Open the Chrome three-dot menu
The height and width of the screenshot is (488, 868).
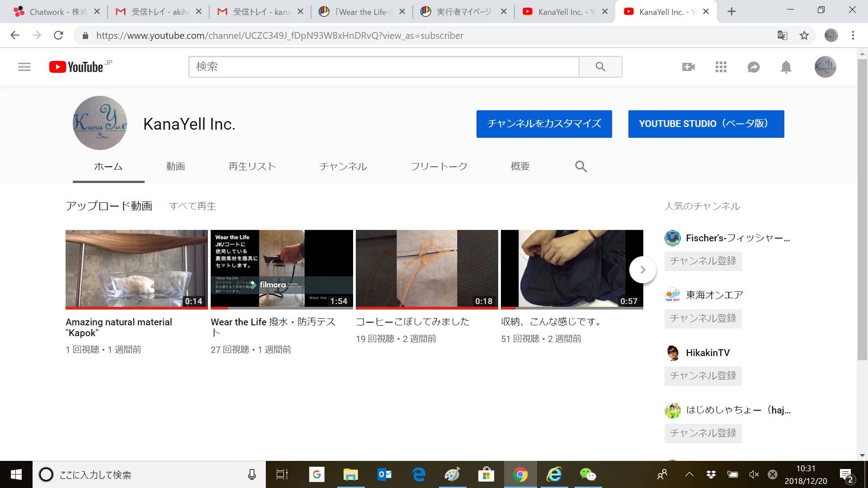coord(853,35)
